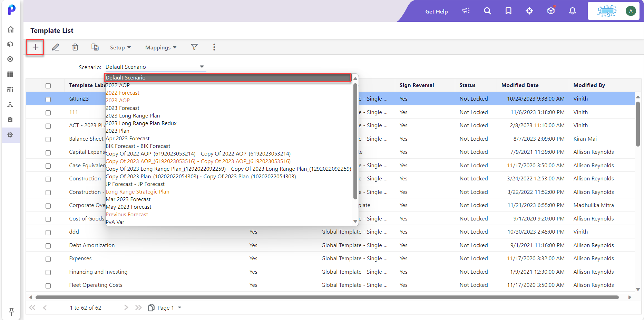The height and width of the screenshot is (320, 644).
Task: Click the Add template plus icon
Action: (x=35, y=47)
